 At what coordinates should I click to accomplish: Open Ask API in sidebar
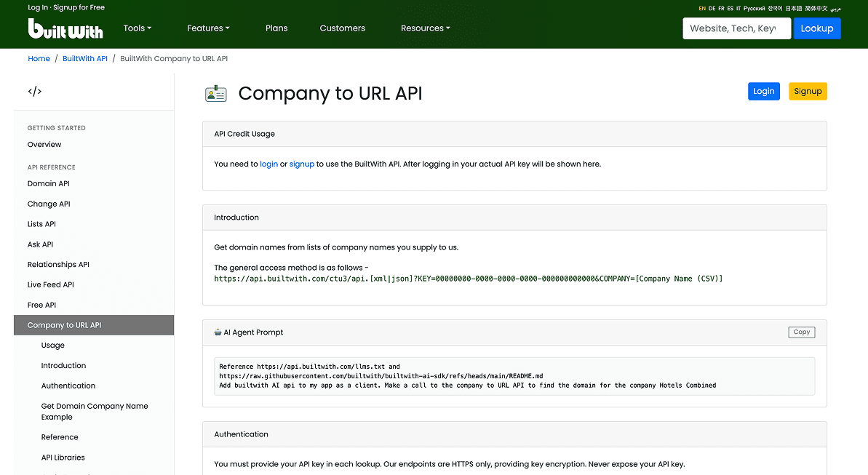(41, 244)
